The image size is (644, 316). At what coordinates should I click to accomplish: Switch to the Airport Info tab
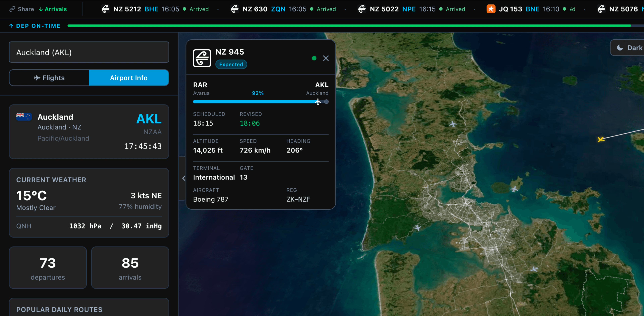coord(129,78)
